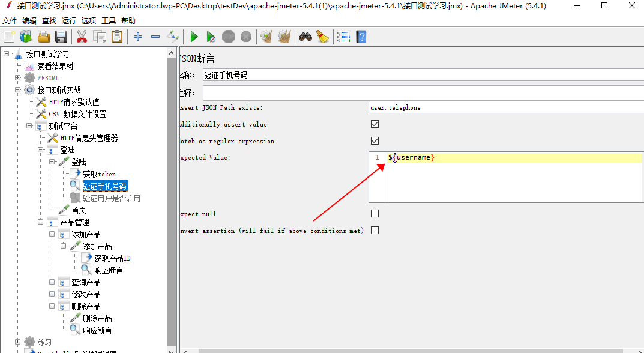Expand the WEBXML thread group
Viewport: 644px width, 353px height.
17,77
